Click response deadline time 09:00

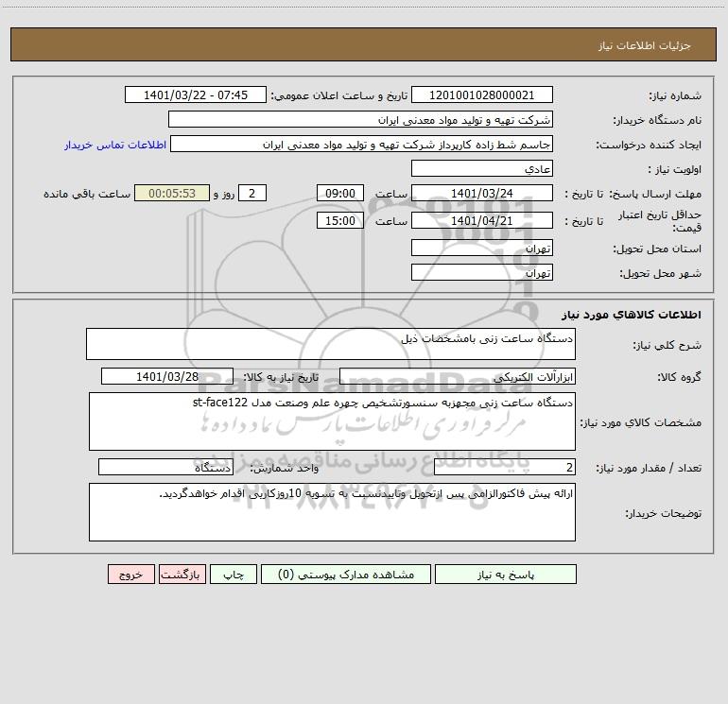point(339,194)
